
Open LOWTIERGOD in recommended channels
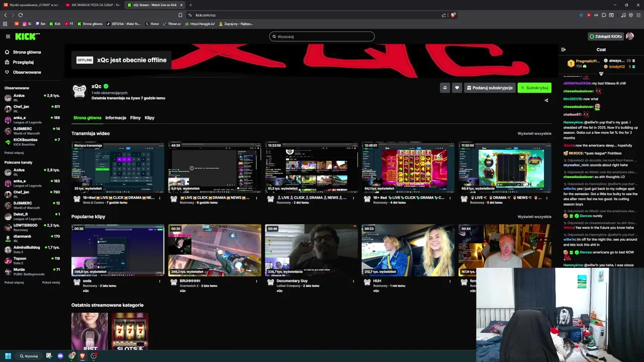(x=32, y=227)
